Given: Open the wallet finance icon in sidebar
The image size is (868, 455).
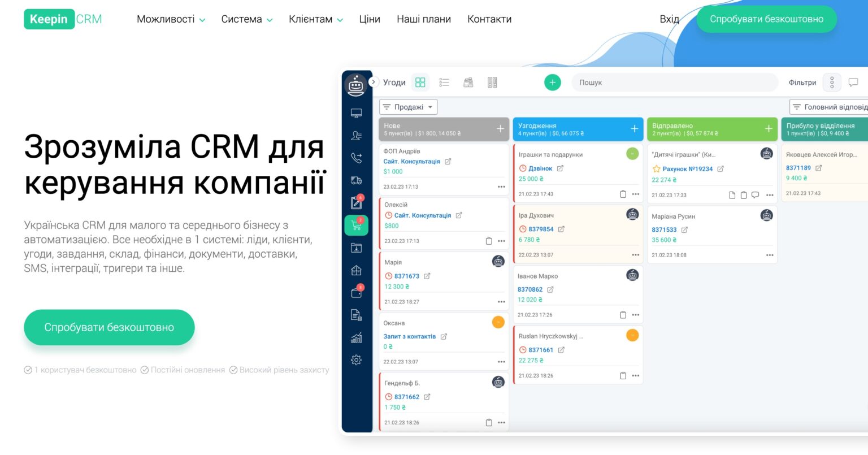Looking at the screenshot, I should 356,292.
